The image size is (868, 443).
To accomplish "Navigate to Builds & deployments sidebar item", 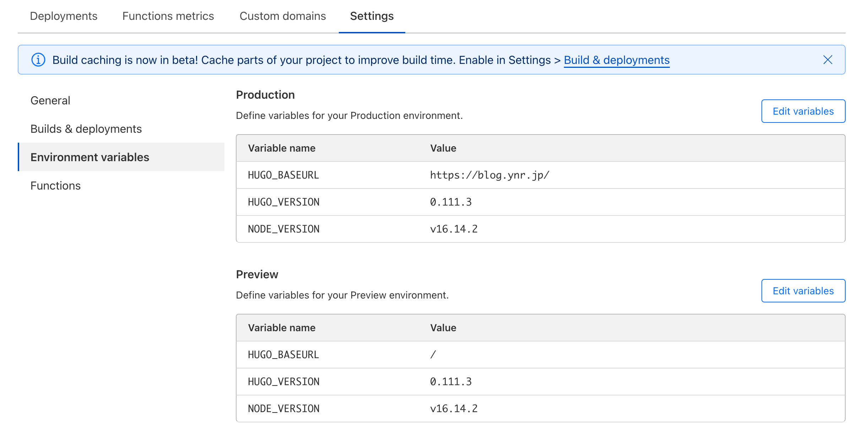I will [x=86, y=129].
